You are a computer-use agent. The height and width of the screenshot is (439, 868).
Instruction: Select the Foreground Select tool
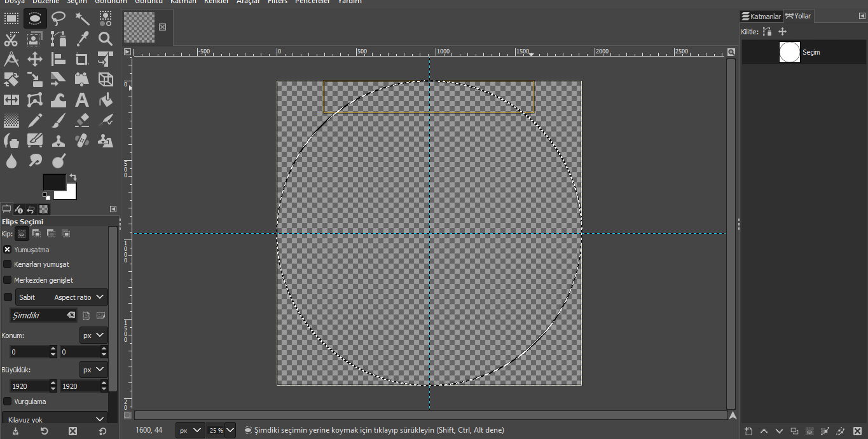tap(35, 39)
